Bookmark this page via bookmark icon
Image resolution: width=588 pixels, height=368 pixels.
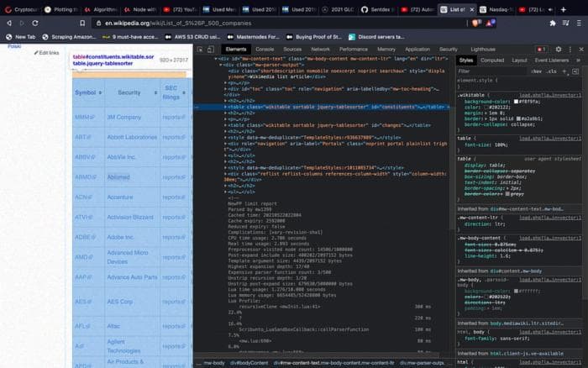click(82, 23)
